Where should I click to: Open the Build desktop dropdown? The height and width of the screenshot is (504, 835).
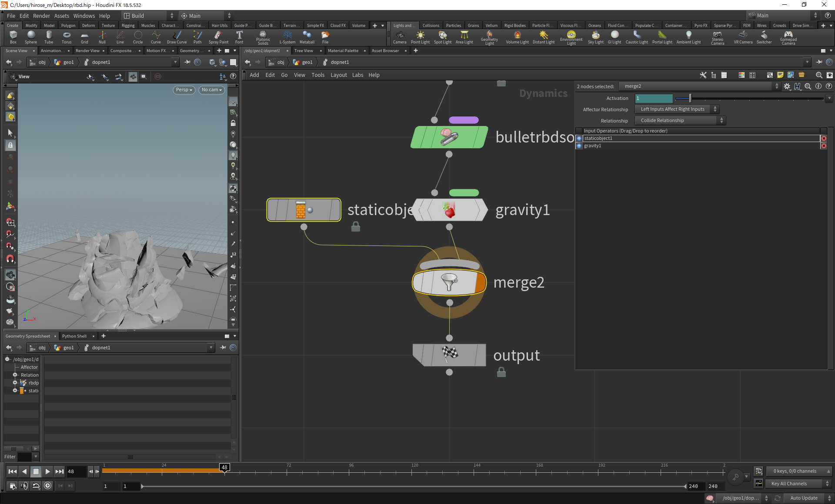tap(148, 16)
